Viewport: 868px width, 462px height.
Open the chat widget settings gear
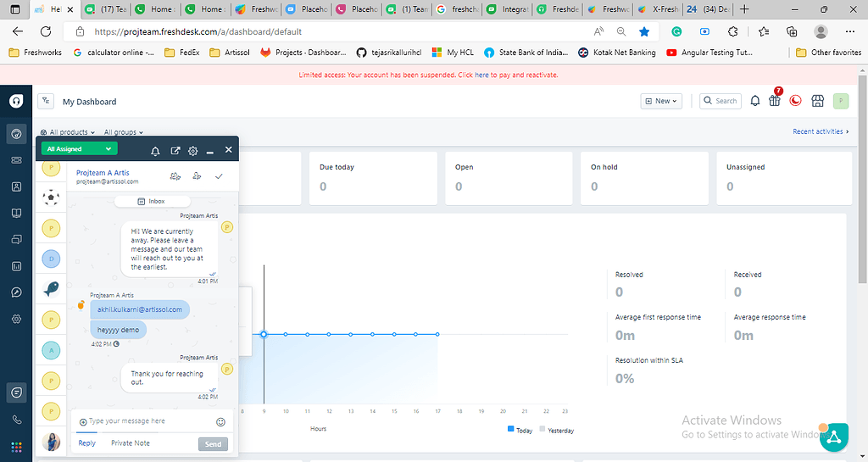(192, 151)
